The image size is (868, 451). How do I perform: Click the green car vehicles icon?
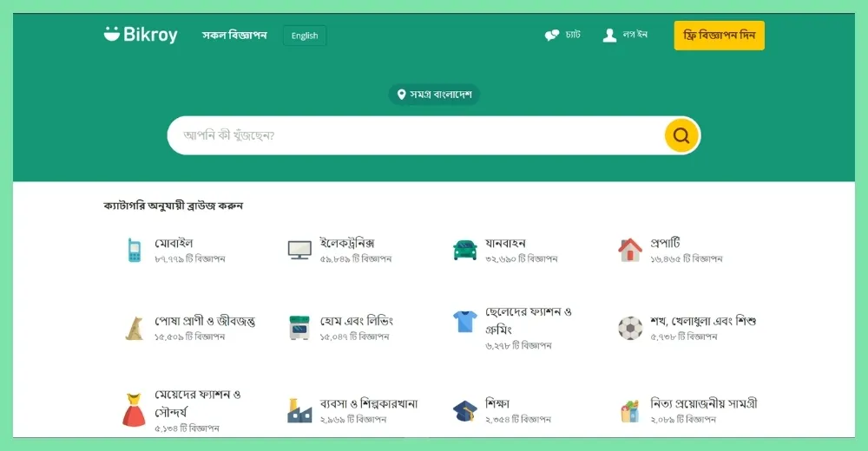tap(465, 250)
